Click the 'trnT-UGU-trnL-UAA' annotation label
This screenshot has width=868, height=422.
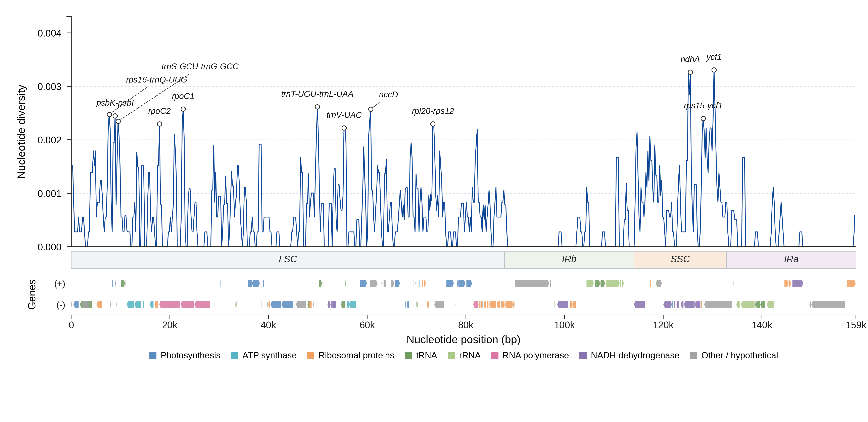click(x=317, y=94)
